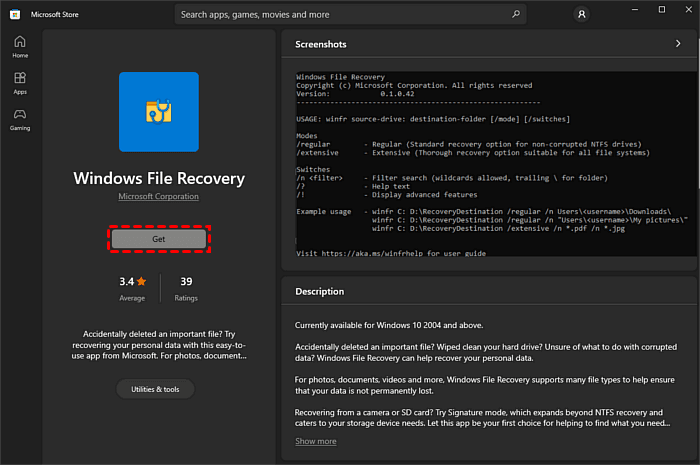Maximize the Microsoft Store window
The width and height of the screenshot is (700, 465).
click(x=661, y=9)
